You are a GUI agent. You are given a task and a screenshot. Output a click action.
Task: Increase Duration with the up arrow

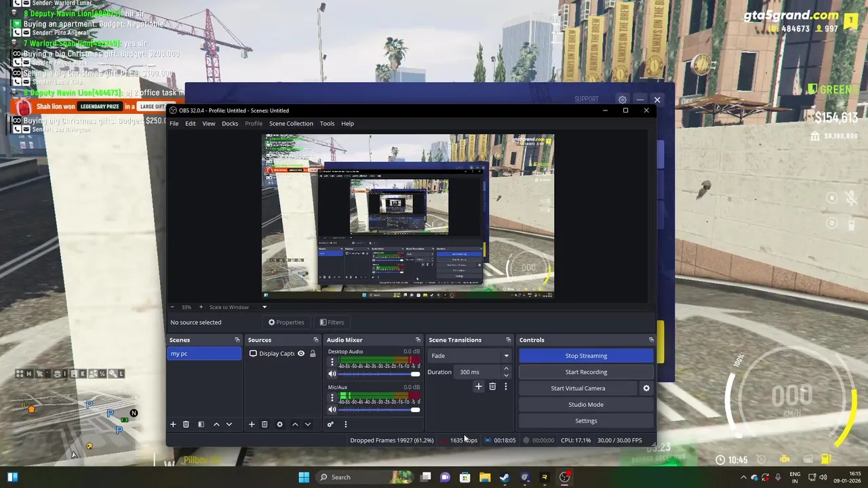coord(506,369)
